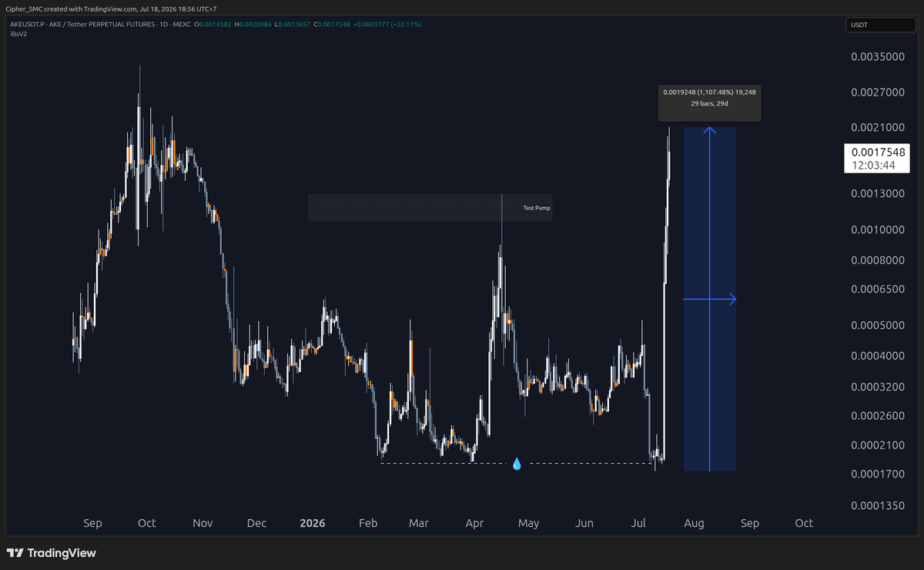Click the 2026 year label on time axis

[312, 523]
